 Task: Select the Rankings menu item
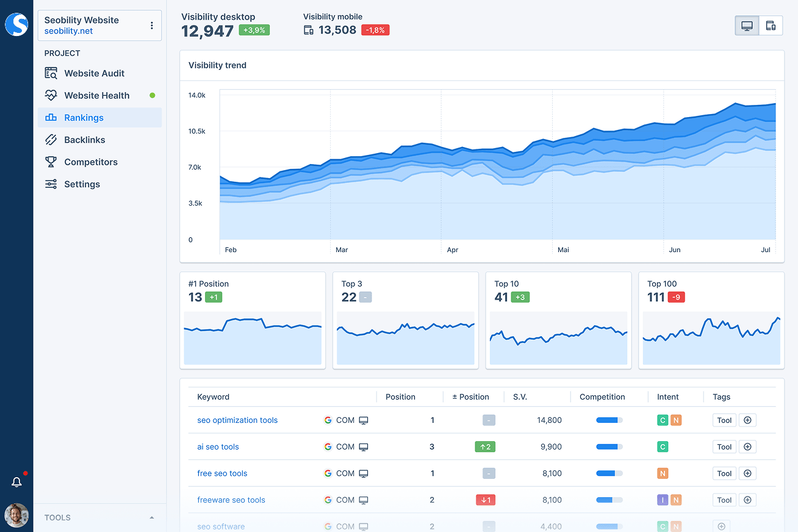tap(84, 117)
